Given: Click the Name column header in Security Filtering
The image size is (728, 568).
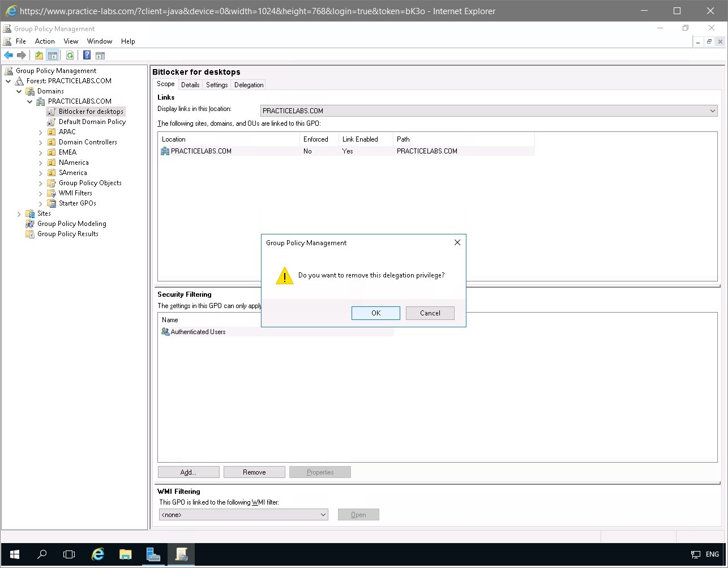Looking at the screenshot, I should (276, 320).
